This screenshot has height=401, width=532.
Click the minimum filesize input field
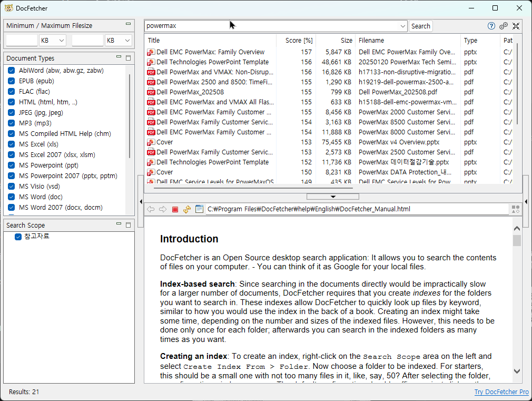point(22,41)
